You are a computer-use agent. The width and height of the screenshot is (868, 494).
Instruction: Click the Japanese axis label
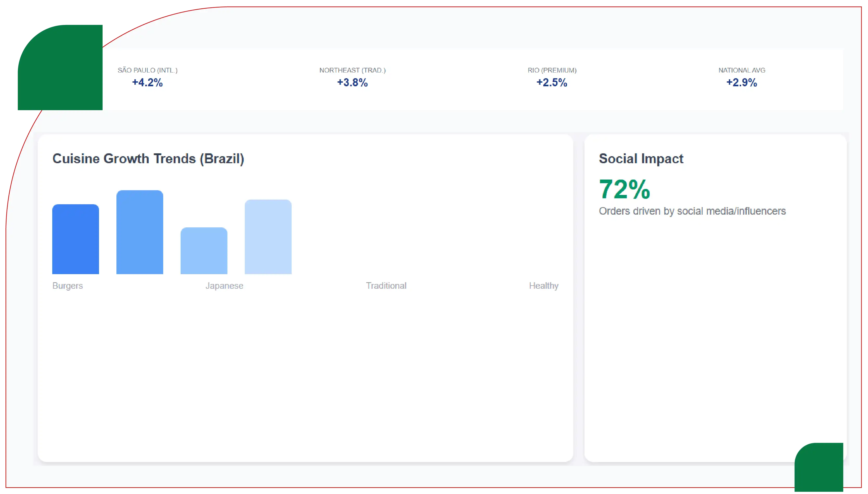coord(224,286)
